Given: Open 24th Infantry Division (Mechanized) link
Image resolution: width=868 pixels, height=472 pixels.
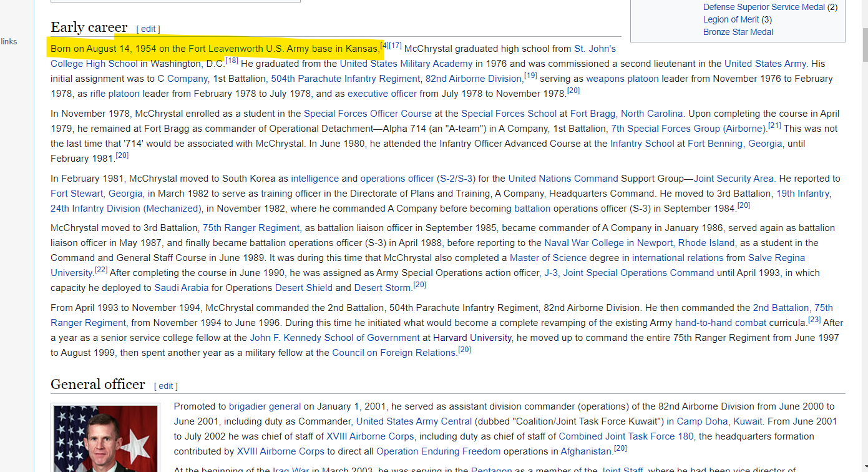Looking at the screenshot, I should click(x=126, y=209).
